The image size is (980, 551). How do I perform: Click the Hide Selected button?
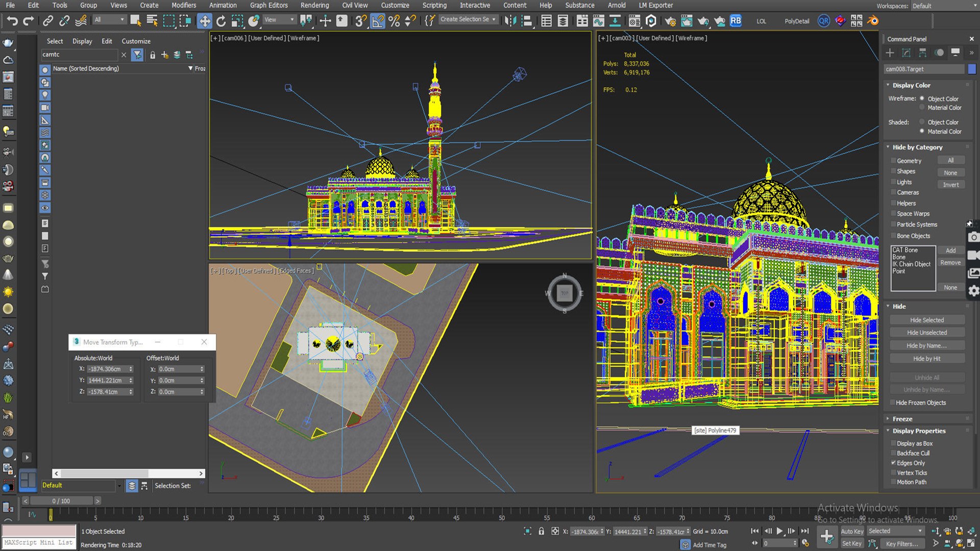(927, 320)
